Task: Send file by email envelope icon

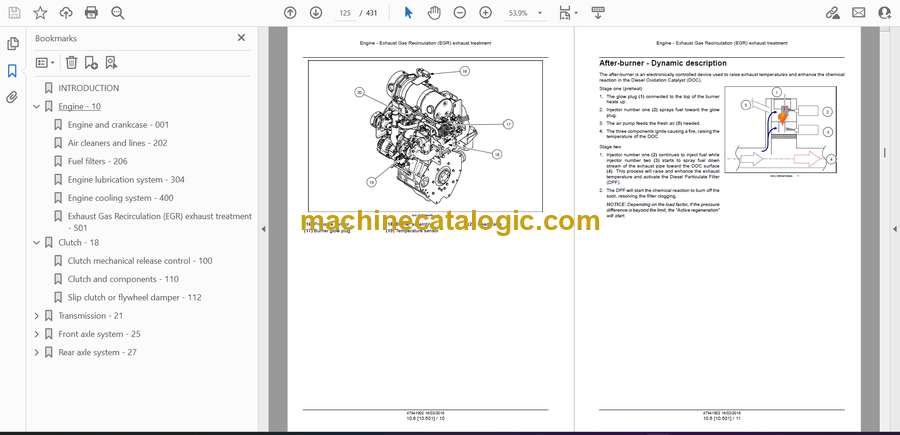Action: pos(859,13)
